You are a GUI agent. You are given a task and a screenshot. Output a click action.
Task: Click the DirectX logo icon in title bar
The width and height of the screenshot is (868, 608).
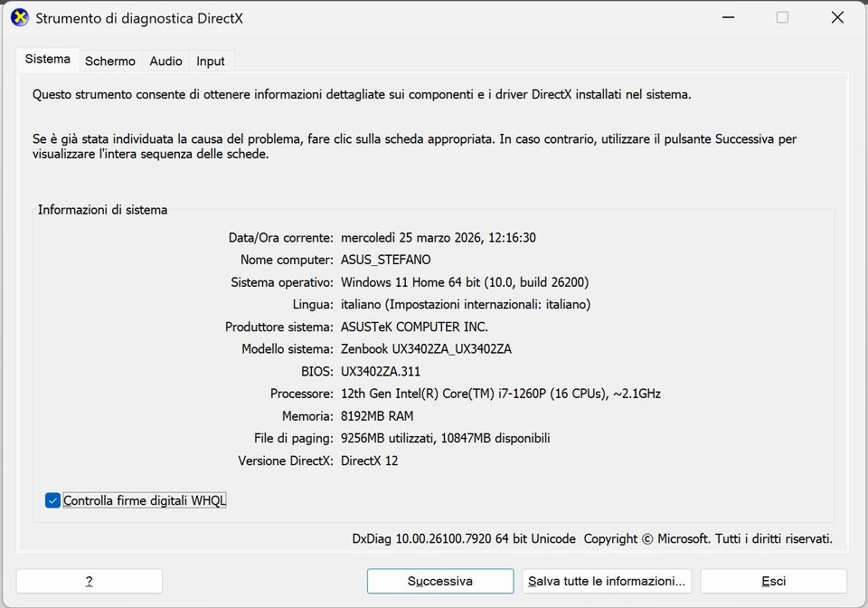click(x=19, y=17)
